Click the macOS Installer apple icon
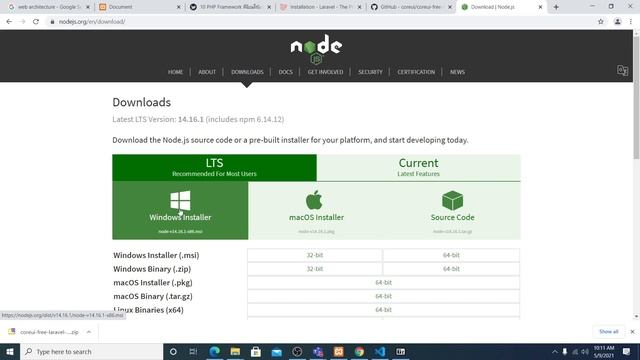Viewport: 640px width, 360px height. 314,200
